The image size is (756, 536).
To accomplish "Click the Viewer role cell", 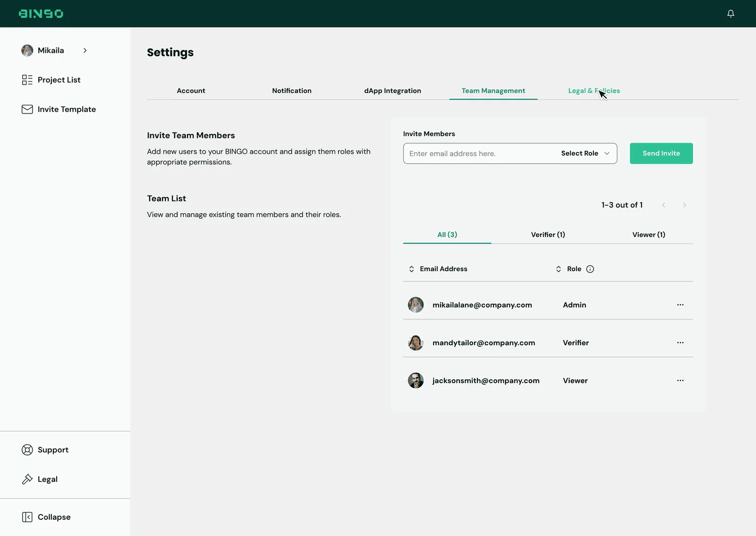I will [x=575, y=380].
